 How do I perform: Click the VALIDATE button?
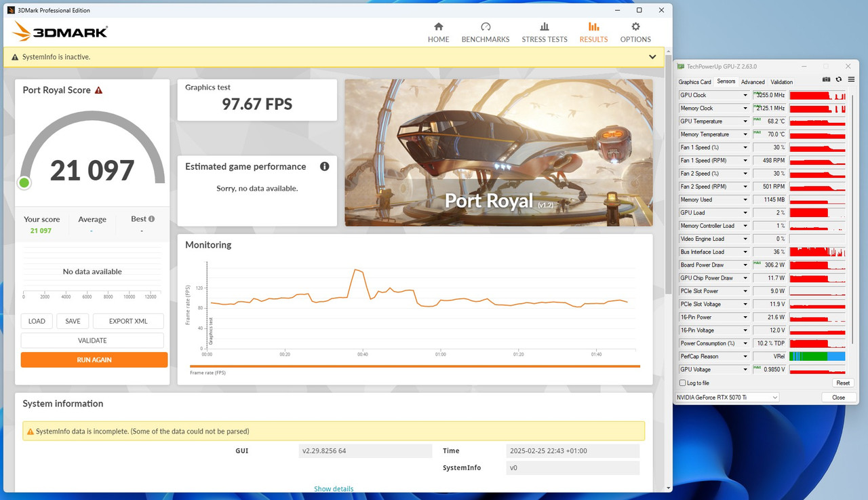click(x=92, y=341)
